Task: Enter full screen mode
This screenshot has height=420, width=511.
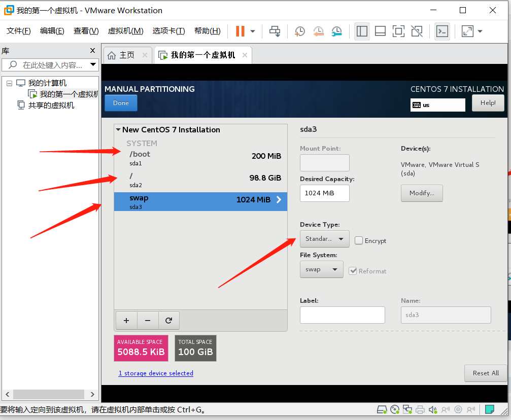Action: click(x=398, y=31)
